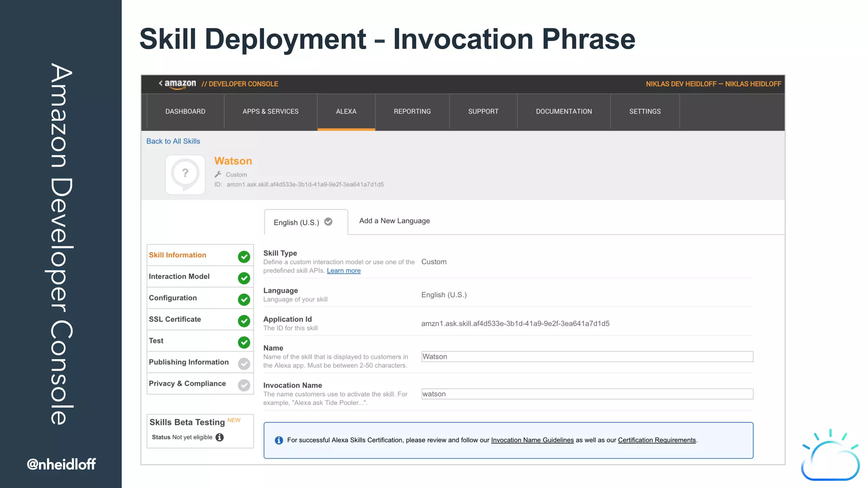This screenshot has height=488, width=868.
Task: Click the wrench icon next to Custom
Action: tap(218, 174)
